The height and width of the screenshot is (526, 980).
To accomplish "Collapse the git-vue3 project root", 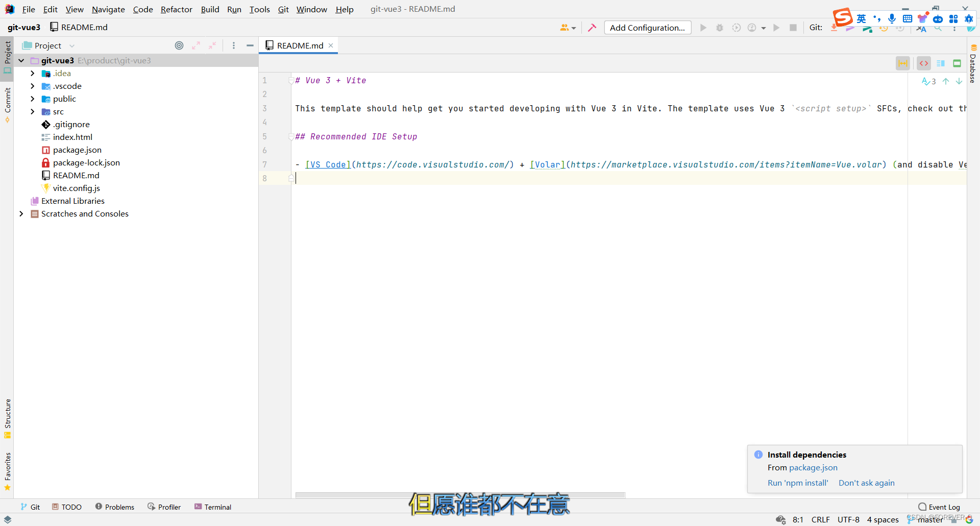I will click(x=21, y=60).
